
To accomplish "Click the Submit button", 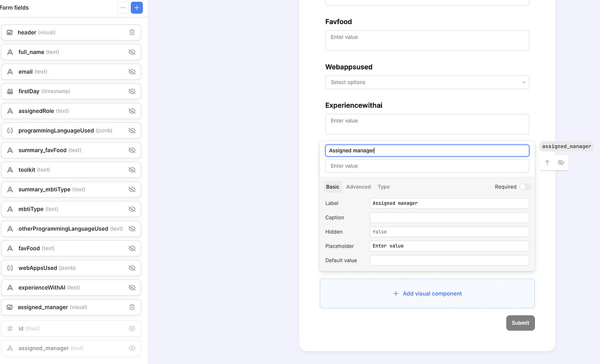I will click(520, 322).
